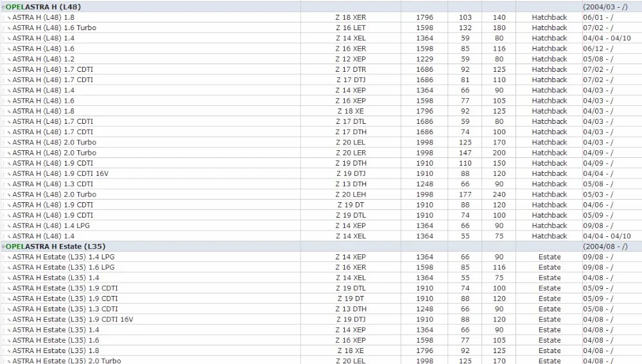Click the 05/03 - / date cell

click(x=598, y=195)
